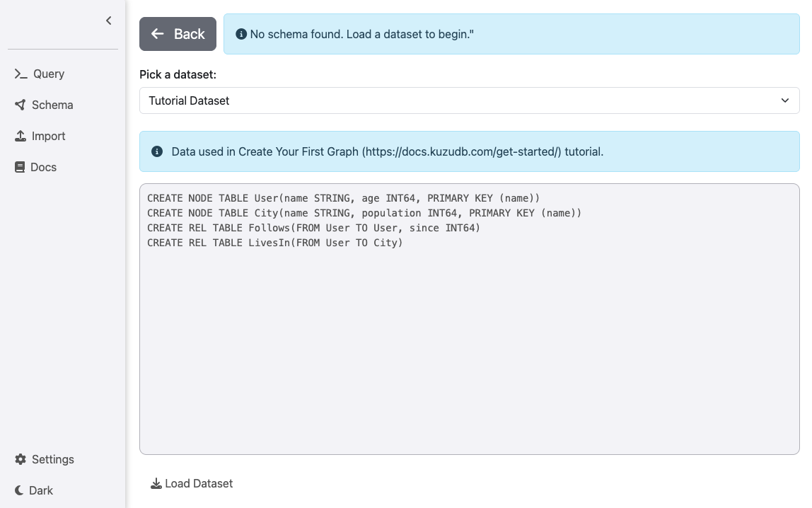The width and height of the screenshot is (812, 508).
Task: Toggle Dark mode via the moon icon
Action: click(x=20, y=490)
